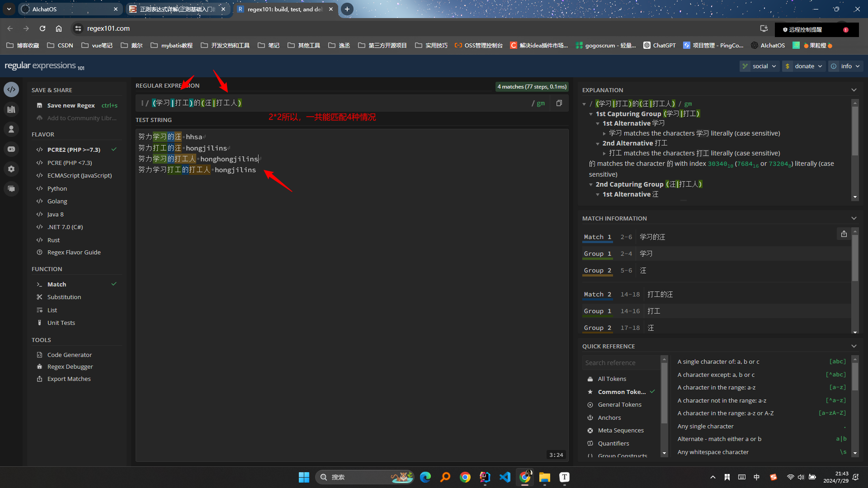Copy the regex to clipboard icon
868x488 pixels.
(x=559, y=103)
